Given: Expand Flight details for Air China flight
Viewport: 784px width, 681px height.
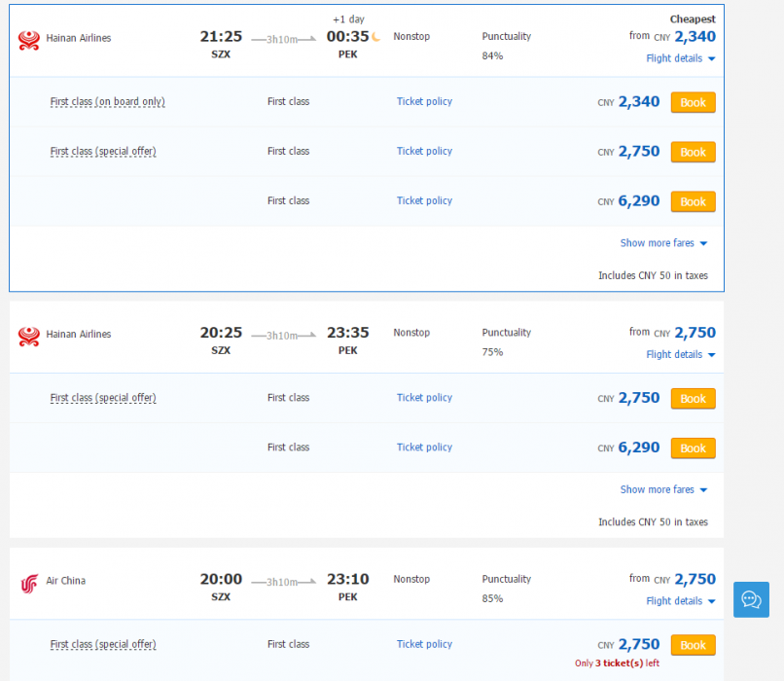Looking at the screenshot, I should coord(680,601).
